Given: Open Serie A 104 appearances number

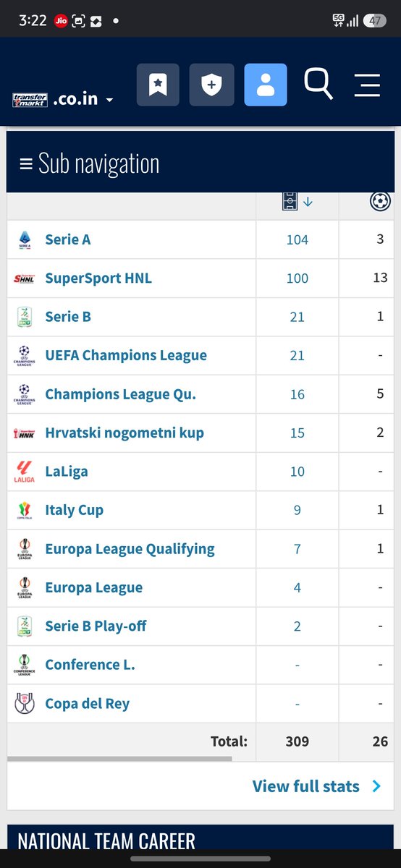Looking at the screenshot, I should click(297, 240).
